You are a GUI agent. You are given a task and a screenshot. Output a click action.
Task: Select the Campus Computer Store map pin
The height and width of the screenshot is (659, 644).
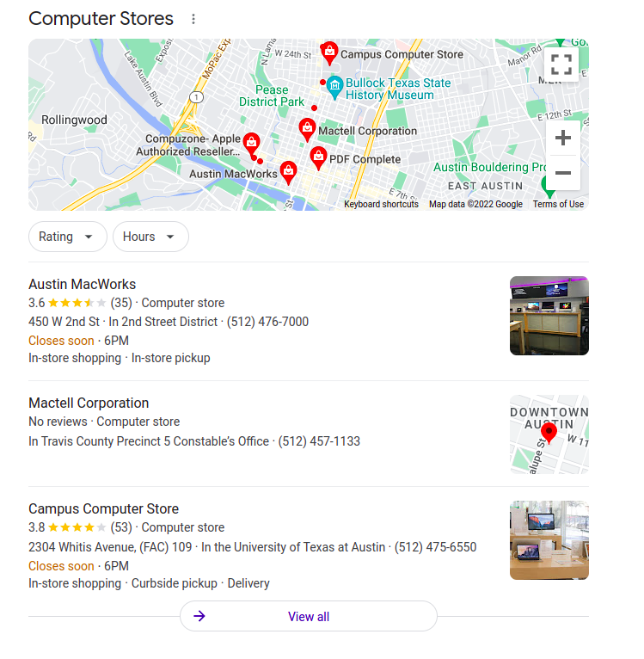click(329, 53)
